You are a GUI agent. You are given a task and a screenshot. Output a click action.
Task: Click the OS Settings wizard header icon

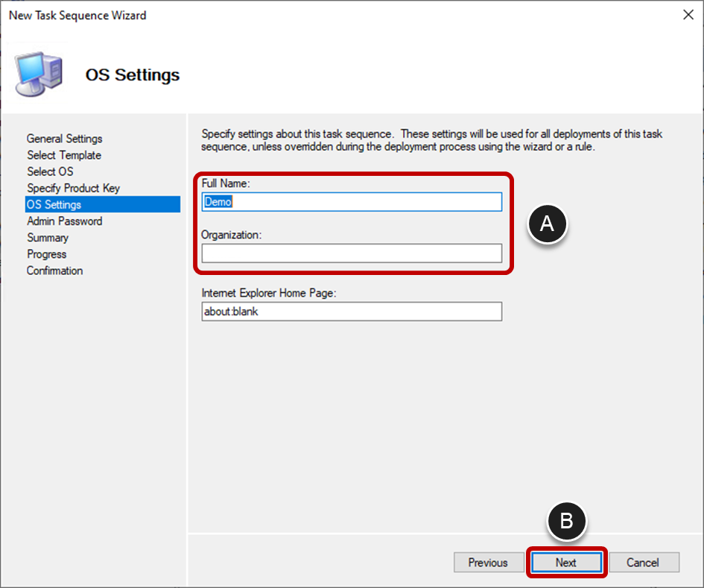click(x=38, y=71)
